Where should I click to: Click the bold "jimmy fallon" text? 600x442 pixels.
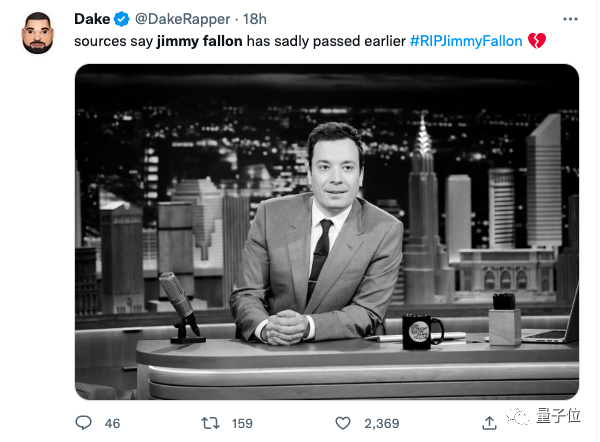197,42
